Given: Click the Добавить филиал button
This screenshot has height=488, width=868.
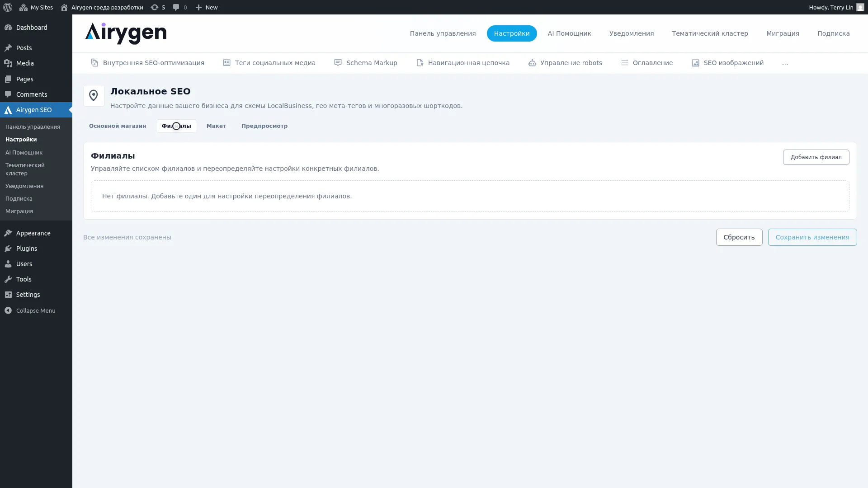Looking at the screenshot, I should coord(816,157).
